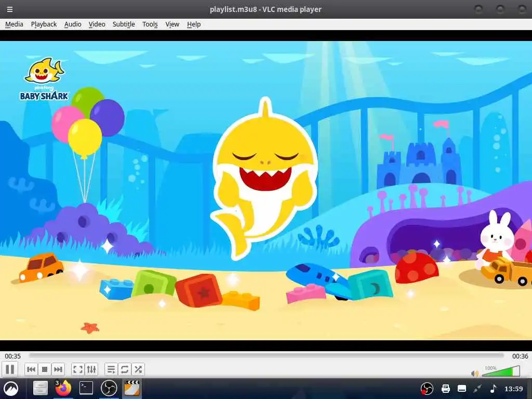This screenshot has width=532, height=399.
Task: Skip to the next playlist item
Action: (58, 369)
